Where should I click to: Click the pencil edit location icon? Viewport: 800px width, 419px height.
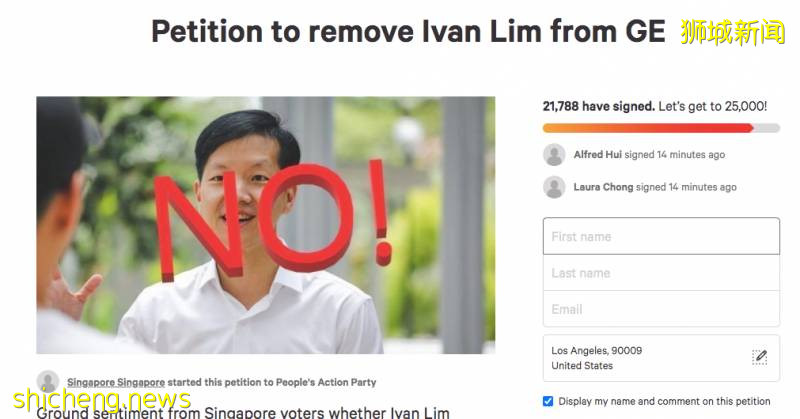point(759,357)
